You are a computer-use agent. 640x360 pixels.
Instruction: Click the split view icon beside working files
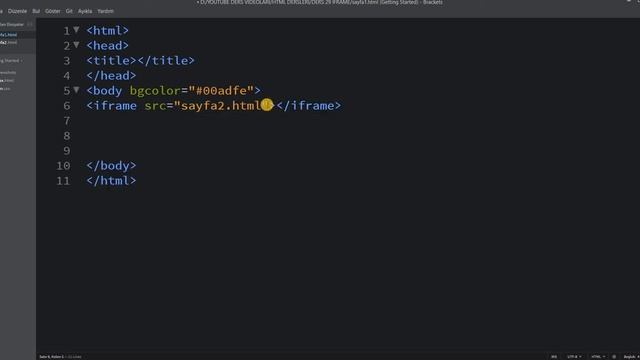tap(29, 24)
